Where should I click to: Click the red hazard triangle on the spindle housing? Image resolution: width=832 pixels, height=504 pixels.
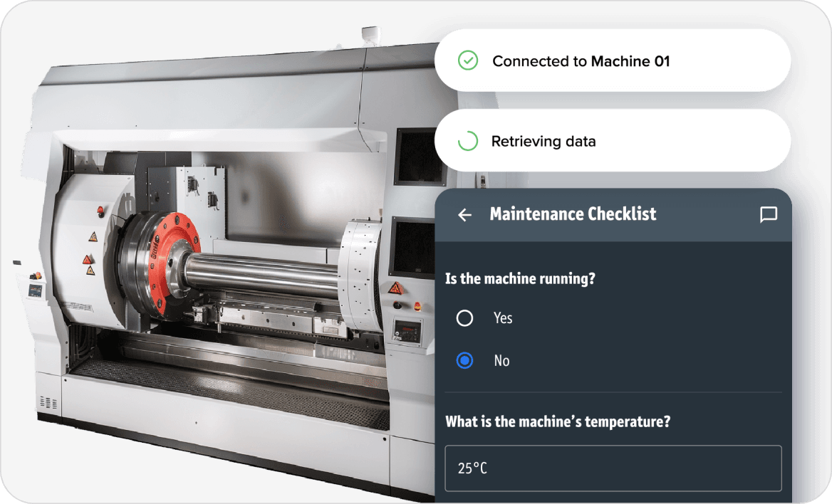(87, 260)
